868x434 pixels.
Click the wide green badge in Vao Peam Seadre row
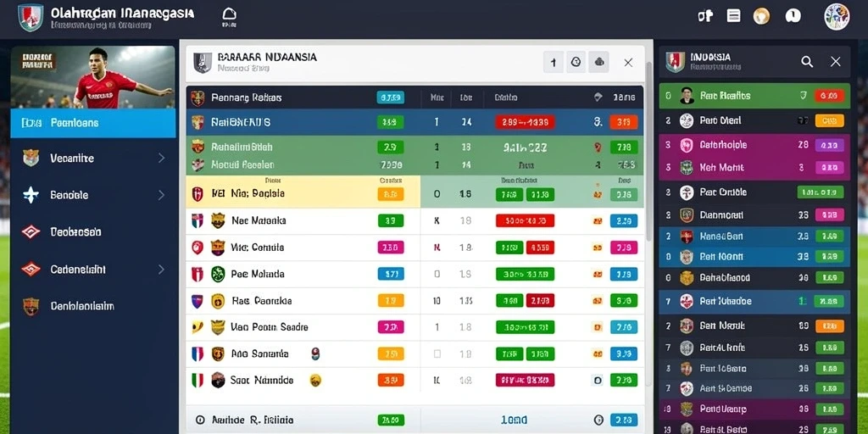525,327
